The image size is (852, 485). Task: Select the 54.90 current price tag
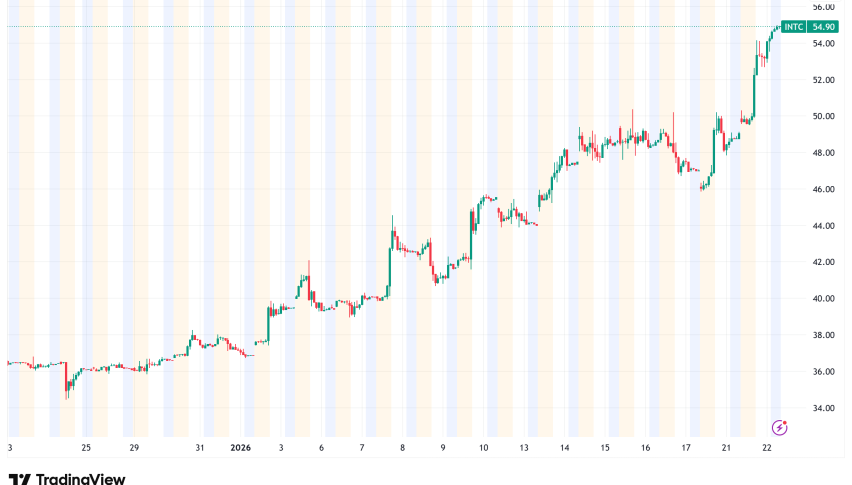[824, 25]
